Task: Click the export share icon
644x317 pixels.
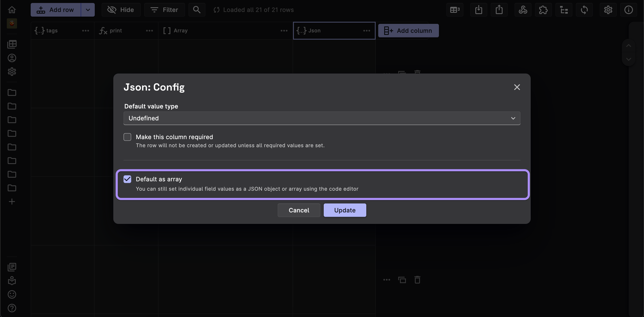Action: click(499, 10)
